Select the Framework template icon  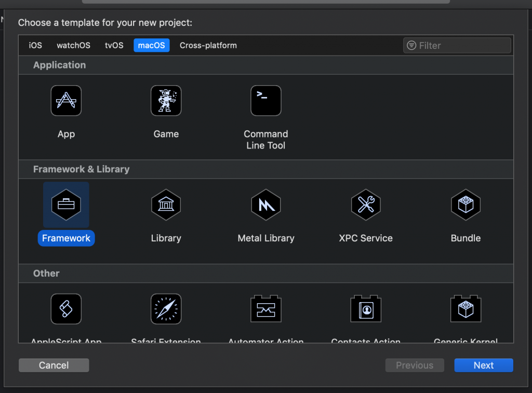66,205
